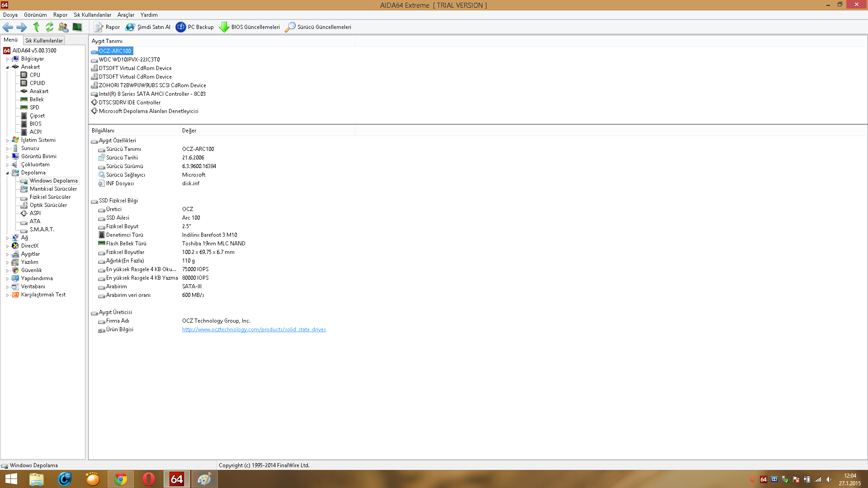868x488 pixels.
Task: Open the Paint taskbar icon
Action: pyautogui.click(x=205, y=479)
